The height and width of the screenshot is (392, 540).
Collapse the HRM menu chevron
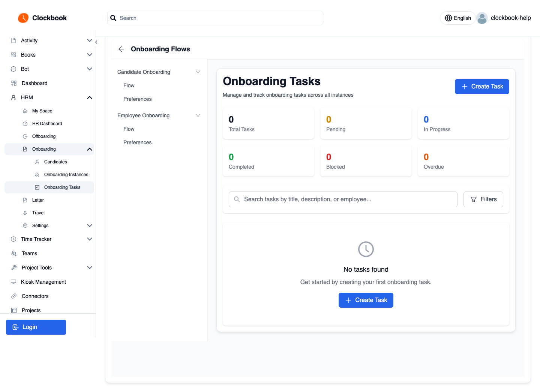(90, 97)
